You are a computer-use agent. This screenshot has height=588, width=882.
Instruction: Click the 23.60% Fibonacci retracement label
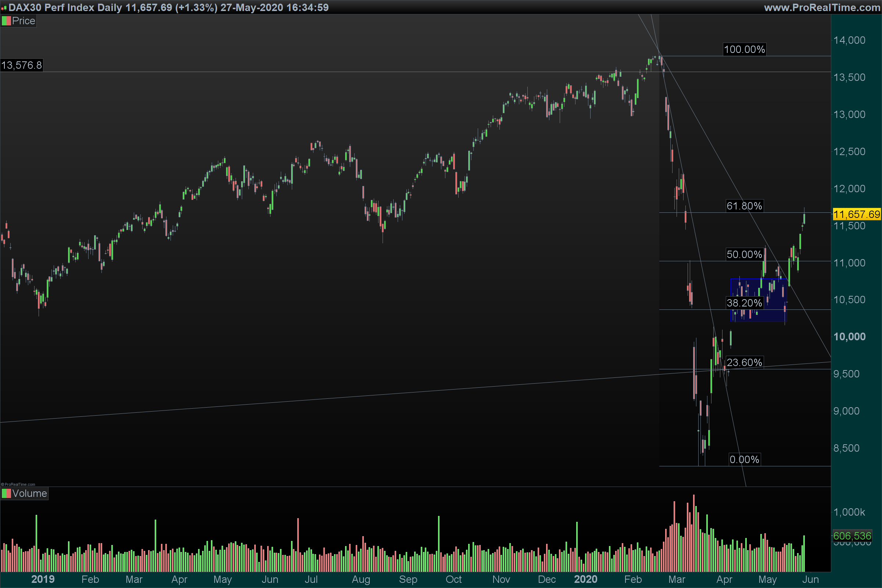click(x=745, y=363)
